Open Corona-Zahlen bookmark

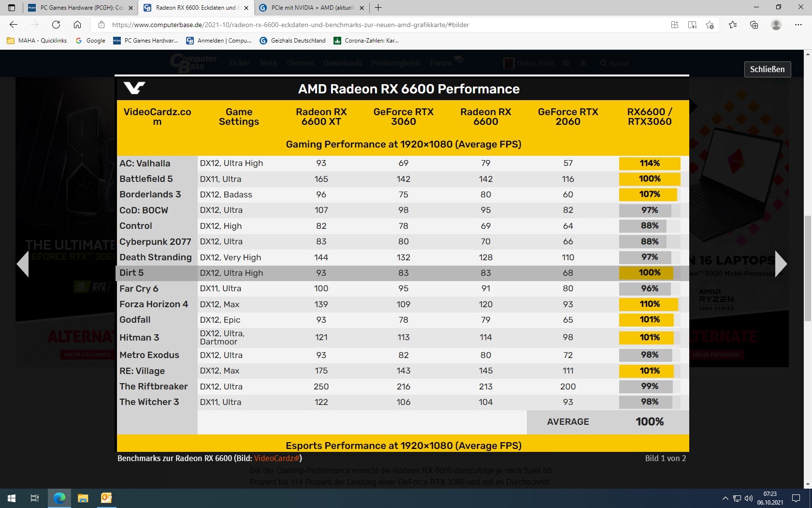point(366,41)
